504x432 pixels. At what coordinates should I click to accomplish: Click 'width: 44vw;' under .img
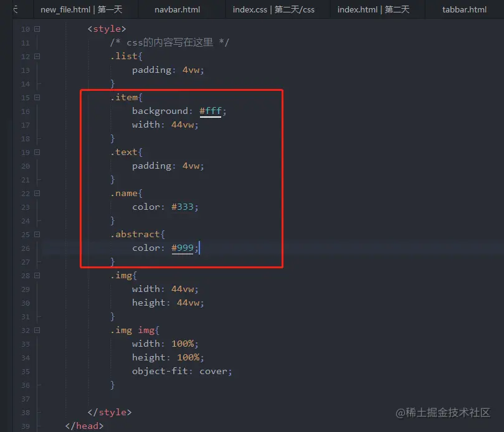click(165, 289)
